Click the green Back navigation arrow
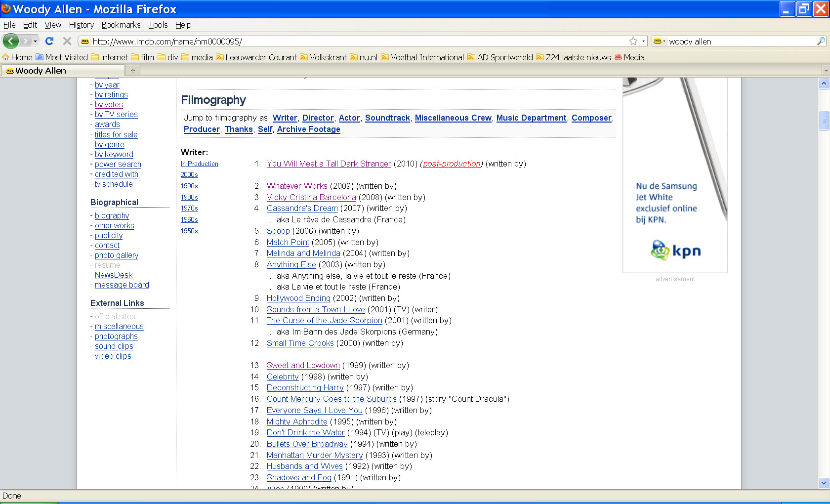This screenshot has width=830, height=504. 10,41
